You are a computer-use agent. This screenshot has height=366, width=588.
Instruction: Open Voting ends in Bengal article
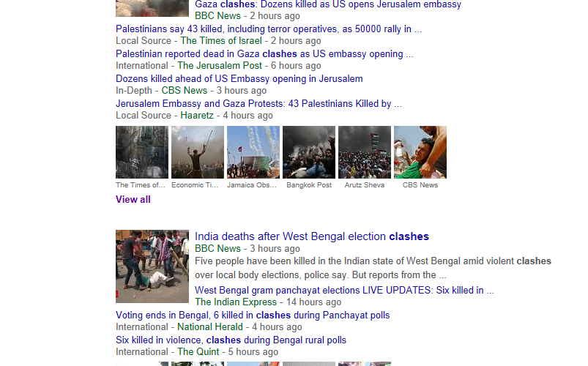point(253,315)
